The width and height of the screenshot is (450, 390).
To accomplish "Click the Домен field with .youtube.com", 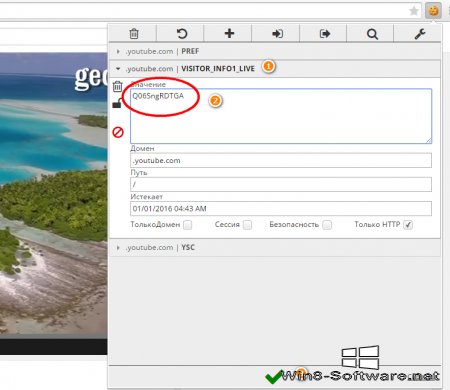I will [x=281, y=160].
